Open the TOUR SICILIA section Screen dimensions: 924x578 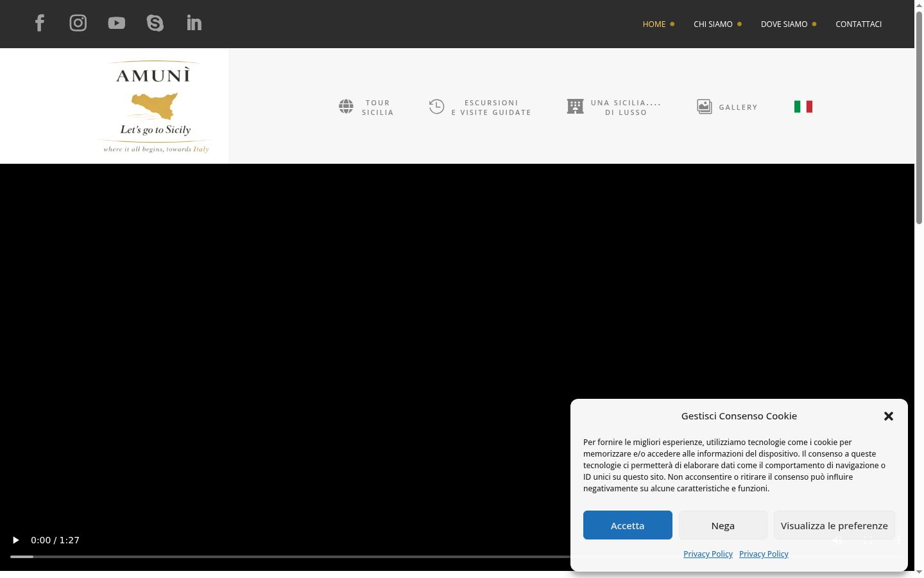click(377, 107)
